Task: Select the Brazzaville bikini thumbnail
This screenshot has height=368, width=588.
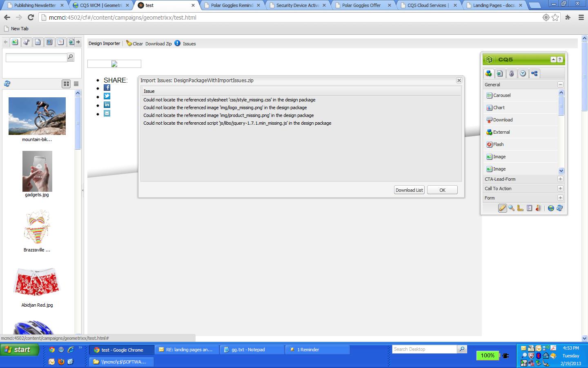Action: tap(37, 227)
